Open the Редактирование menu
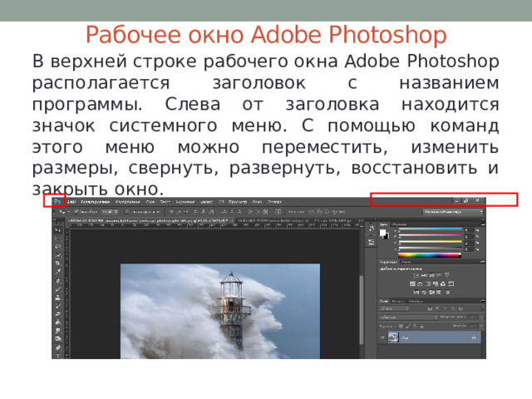 96,202
